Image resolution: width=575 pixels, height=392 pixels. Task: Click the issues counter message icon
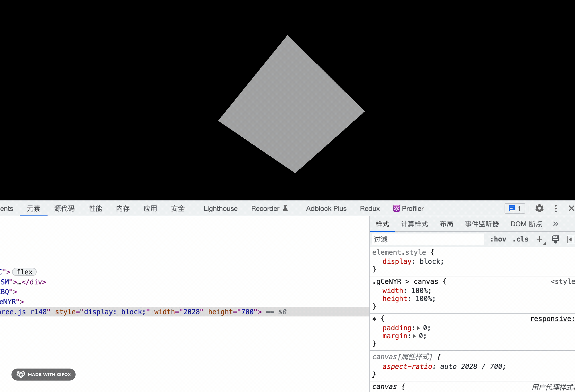(512, 209)
